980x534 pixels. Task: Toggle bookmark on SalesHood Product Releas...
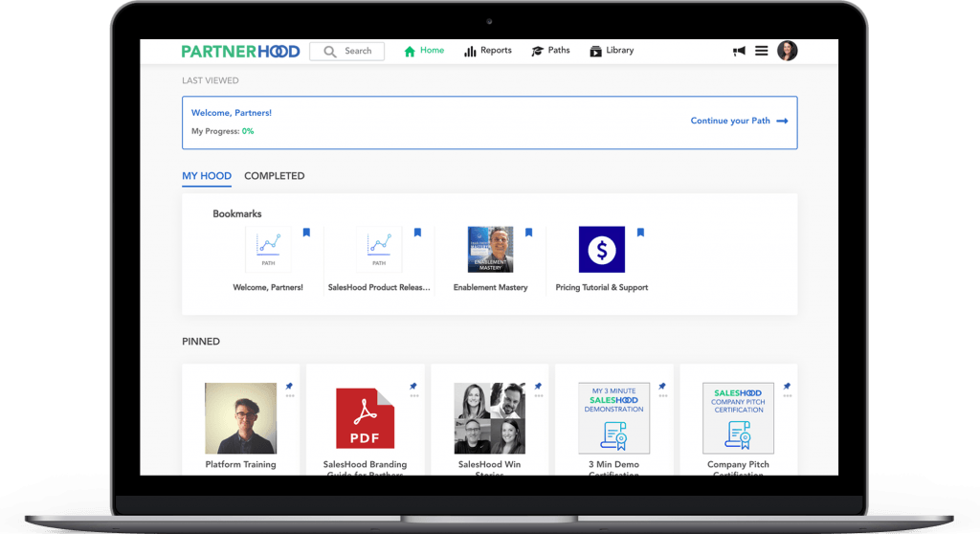coord(417,233)
